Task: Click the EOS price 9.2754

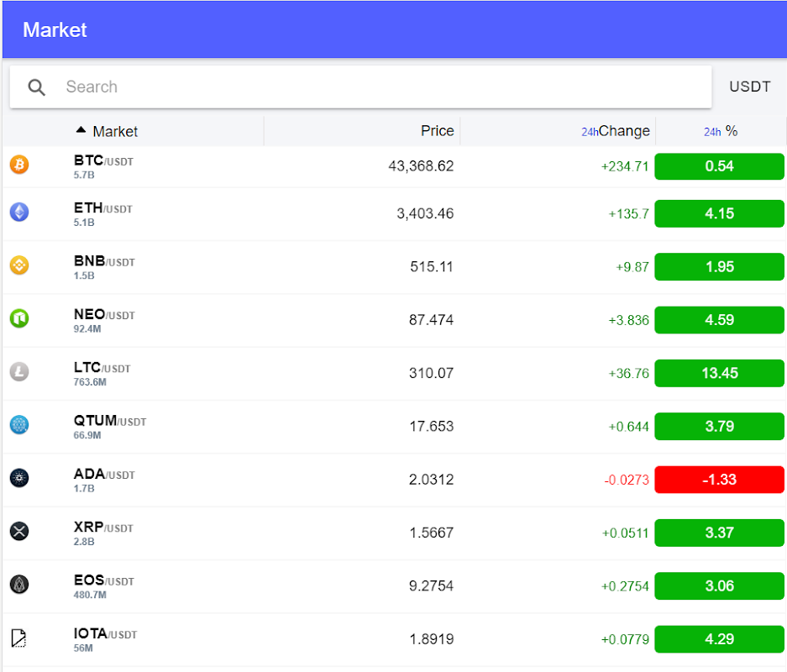Action: coord(431,585)
